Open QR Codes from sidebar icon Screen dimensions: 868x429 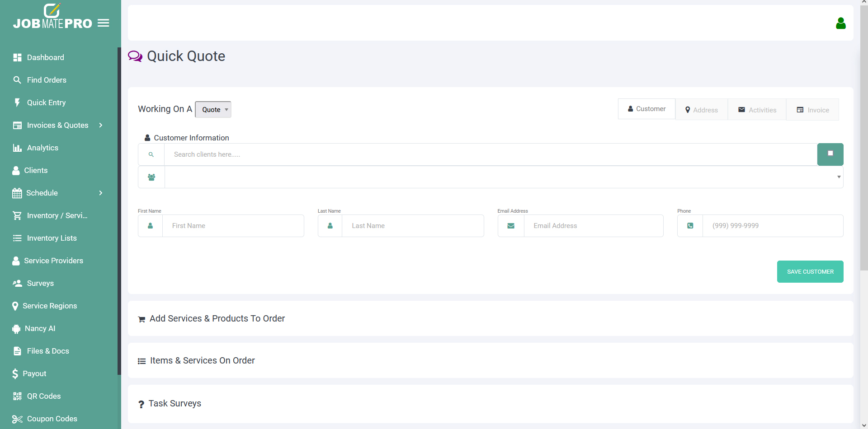click(17, 396)
